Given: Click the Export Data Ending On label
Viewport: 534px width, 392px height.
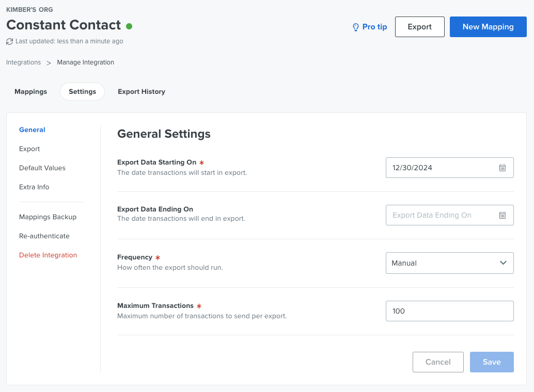Looking at the screenshot, I should (x=155, y=209).
